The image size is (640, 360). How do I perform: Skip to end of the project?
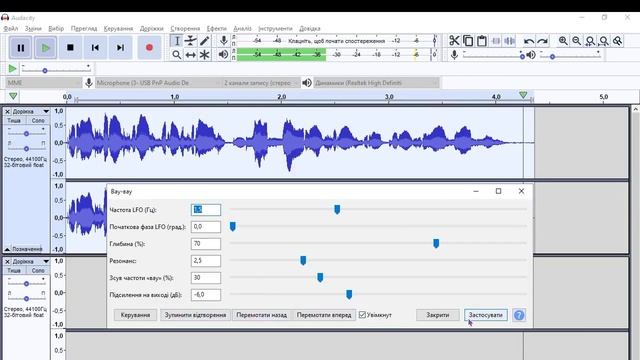[120, 48]
